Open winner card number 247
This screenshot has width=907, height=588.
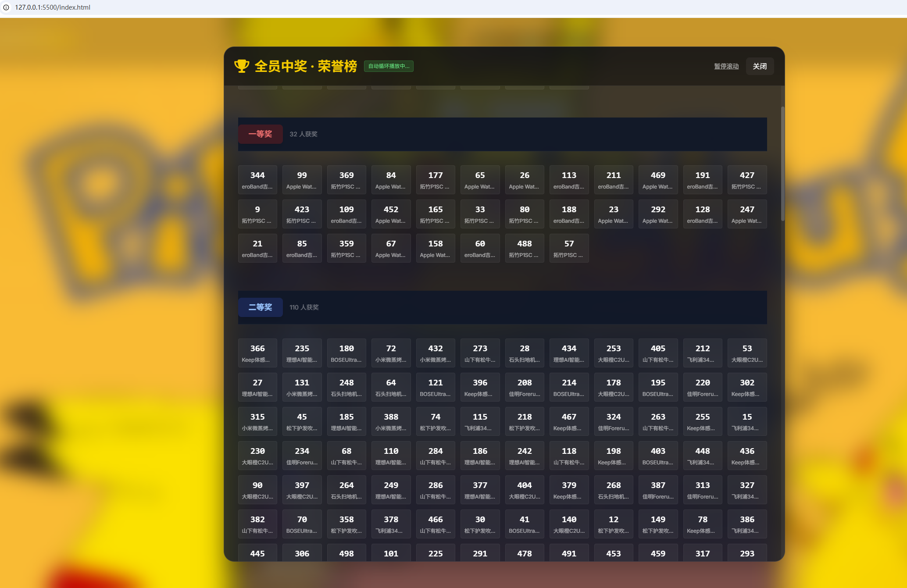(746, 214)
